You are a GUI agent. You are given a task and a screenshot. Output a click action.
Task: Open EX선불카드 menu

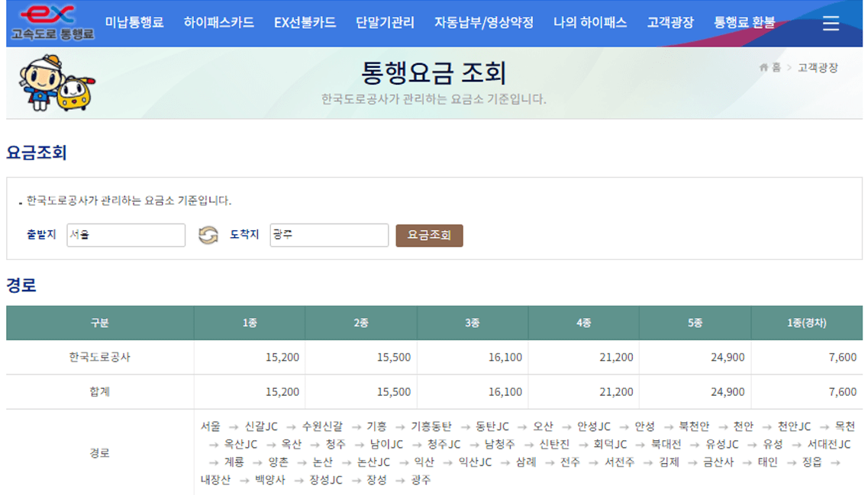click(305, 23)
